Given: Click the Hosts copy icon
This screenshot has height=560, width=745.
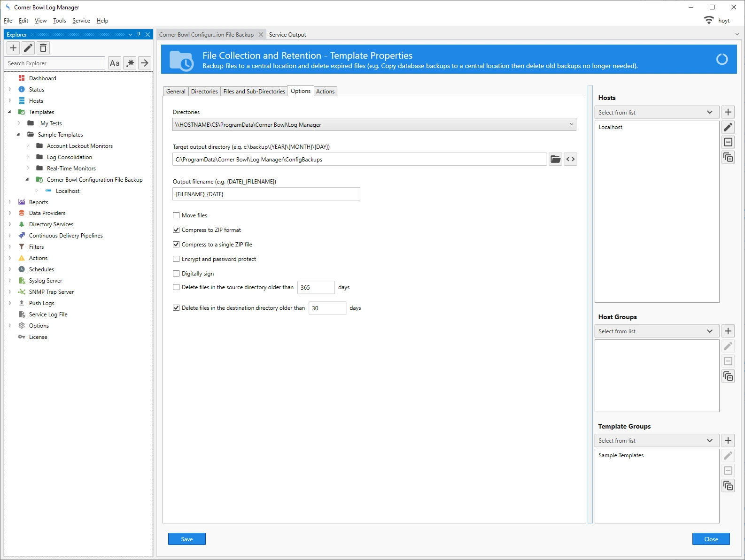Looking at the screenshot, I should (728, 157).
